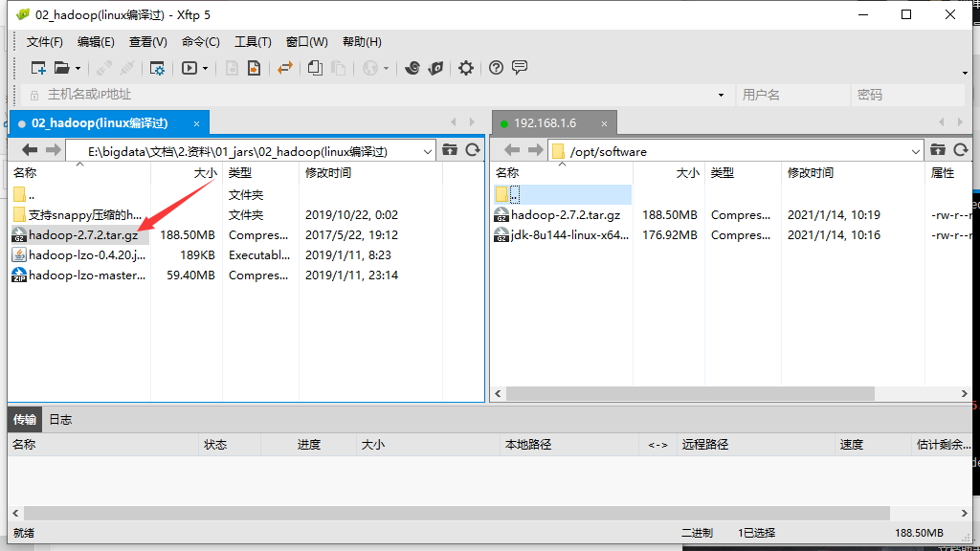Click the Xshell swirl icon

[412, 68]
